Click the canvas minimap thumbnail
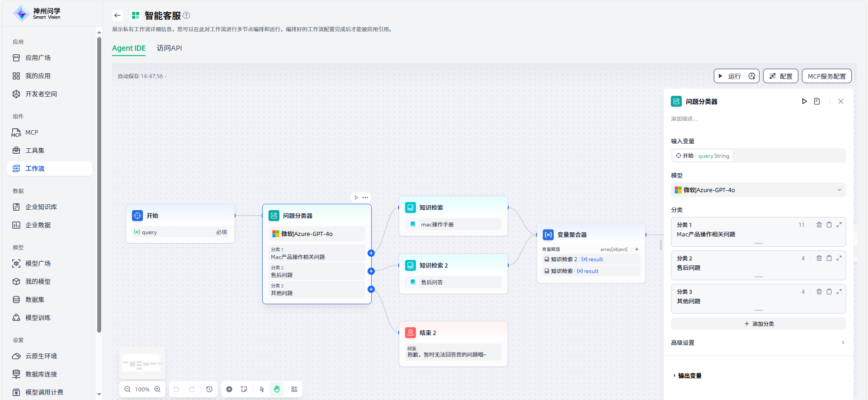The width and height of the screenshot is (868, 400). pos(142,363)
